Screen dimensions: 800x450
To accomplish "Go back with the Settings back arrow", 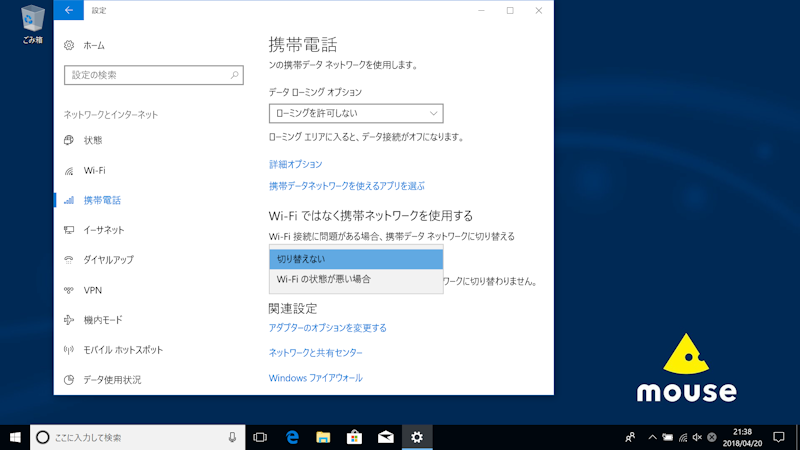I will point(68,10).
